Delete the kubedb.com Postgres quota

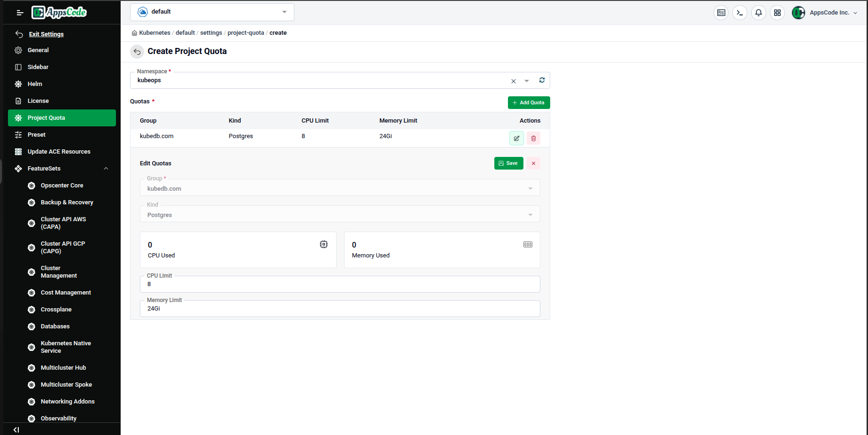click(x=533, y=138)
